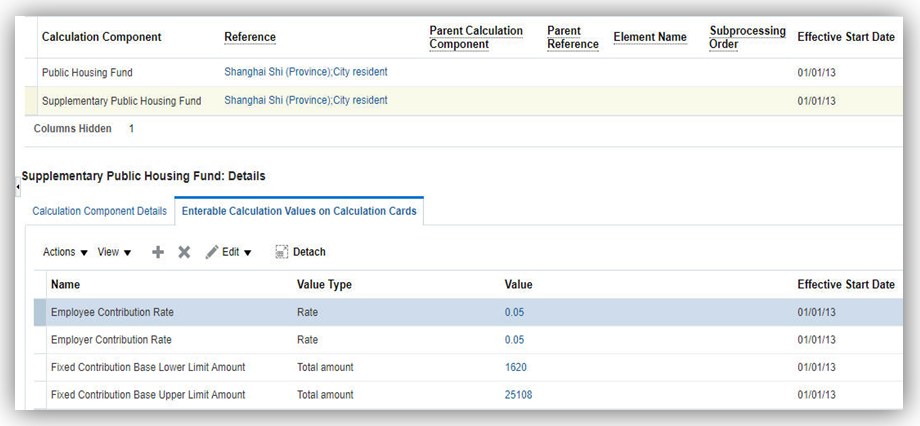Click the Delete (X) icon in toolbar
Screen dimensions: 920x426
[184, 252]
